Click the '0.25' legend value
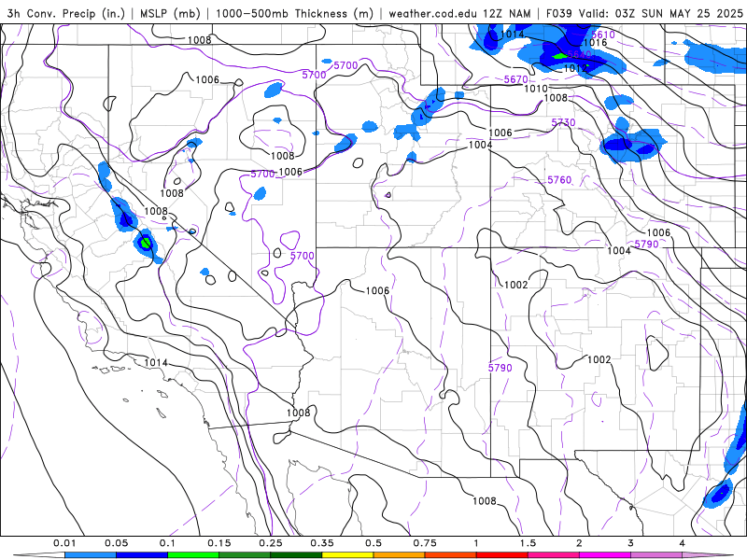Screen dimensions: 747x560 (271, 543)
